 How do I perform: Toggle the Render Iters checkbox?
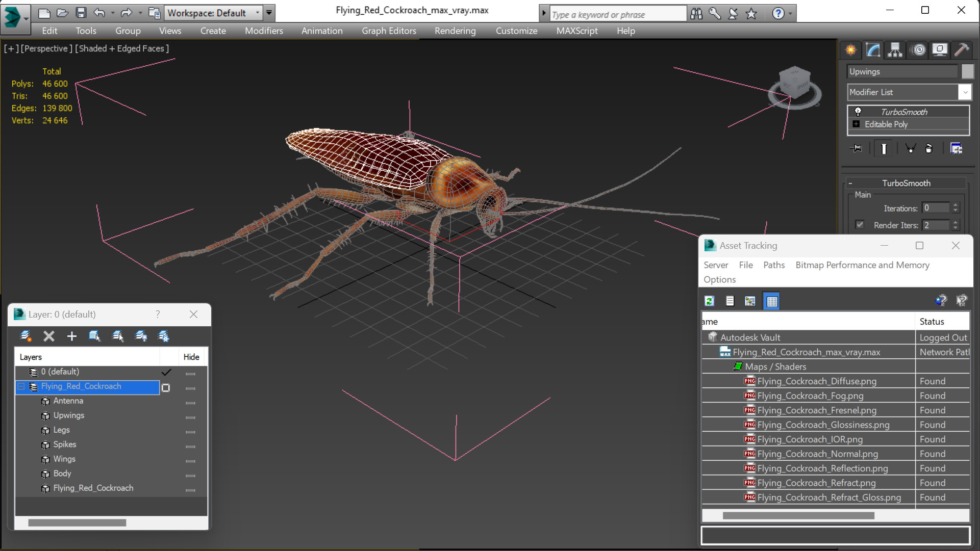pyautogui.click(x=860, y=225)
